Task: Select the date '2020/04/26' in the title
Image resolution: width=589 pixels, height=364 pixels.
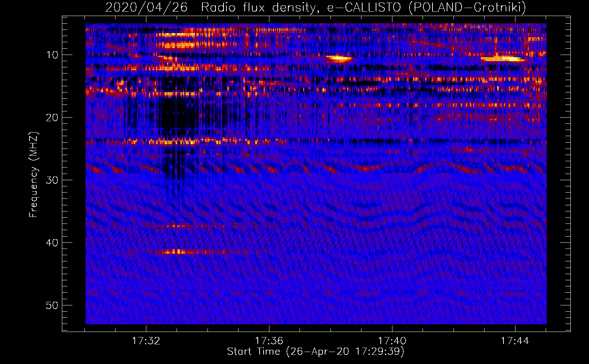Action: [146, 7]
